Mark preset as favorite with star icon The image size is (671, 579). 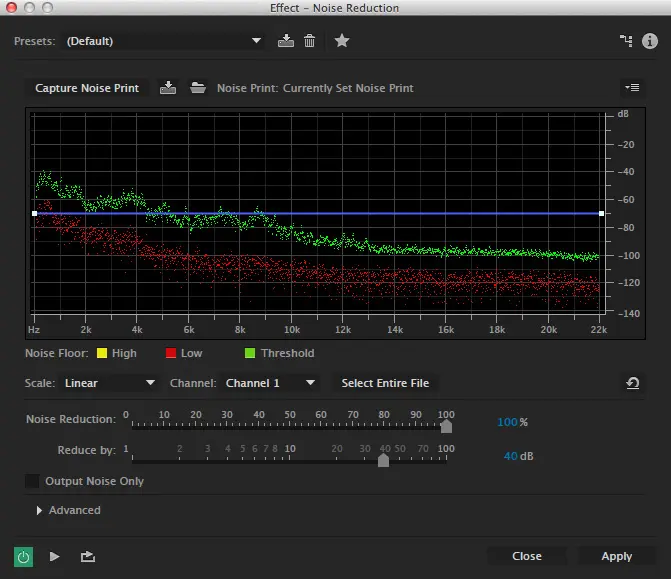click(342, 41)
